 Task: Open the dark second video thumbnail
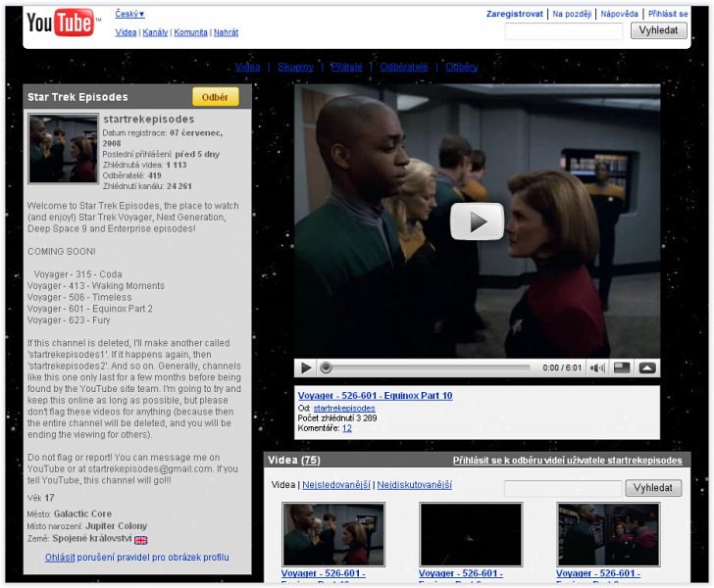pyautogui.click(x=471, y=534)
